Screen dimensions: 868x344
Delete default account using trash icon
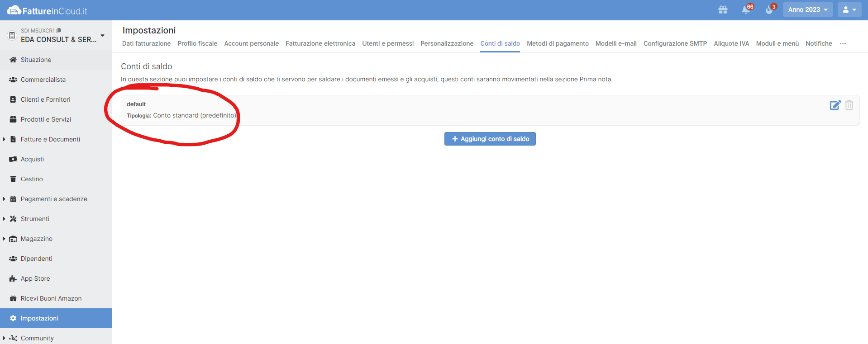point(849,105)
